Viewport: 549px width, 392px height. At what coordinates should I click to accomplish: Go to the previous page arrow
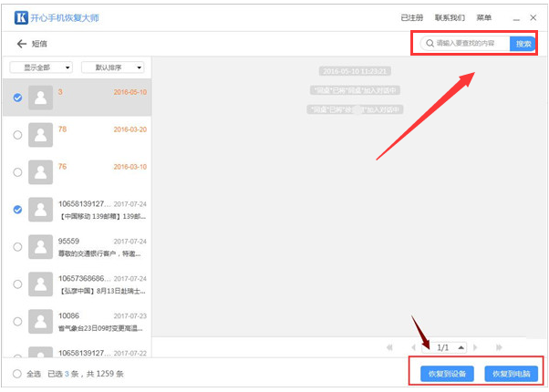tap(413, 347)
